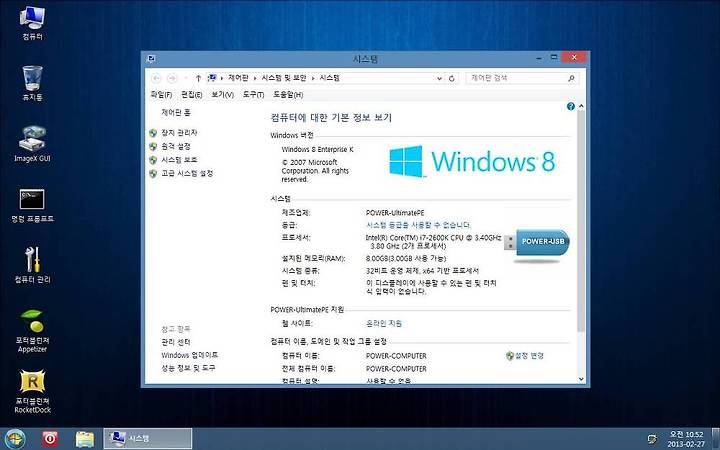Click shield icon beside 장치 관리자
The width and height of the screenshot is (720, 450).
153,133
